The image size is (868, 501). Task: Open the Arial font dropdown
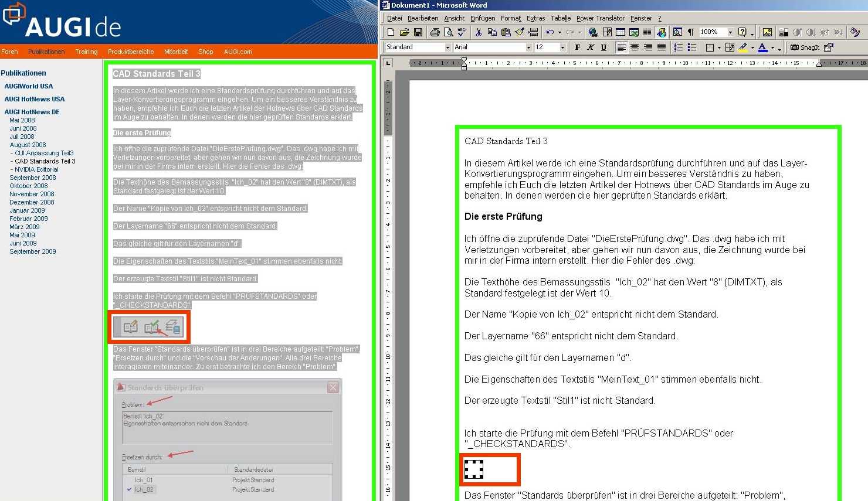click(528, 47)
